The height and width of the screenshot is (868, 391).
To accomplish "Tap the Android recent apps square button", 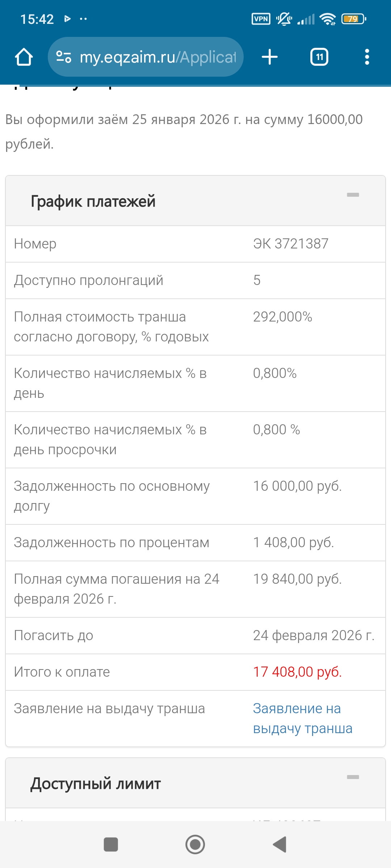I will click(x=111, y=844).
